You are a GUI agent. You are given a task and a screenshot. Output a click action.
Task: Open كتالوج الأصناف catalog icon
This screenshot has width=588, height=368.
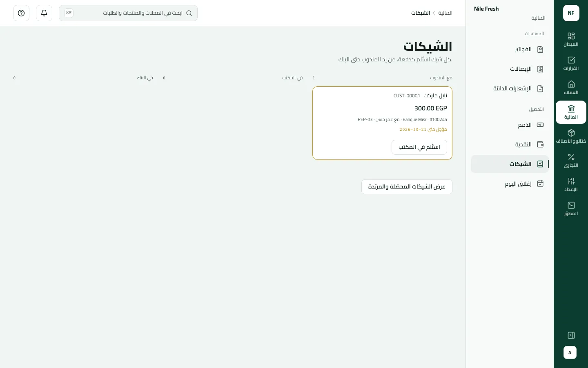[x=571, y=133]
